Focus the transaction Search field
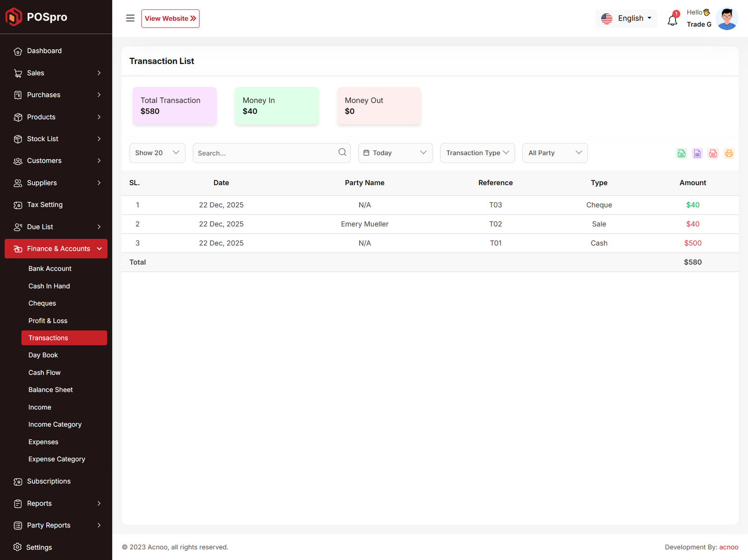This screenshot has height=560, width=748. 264,153
